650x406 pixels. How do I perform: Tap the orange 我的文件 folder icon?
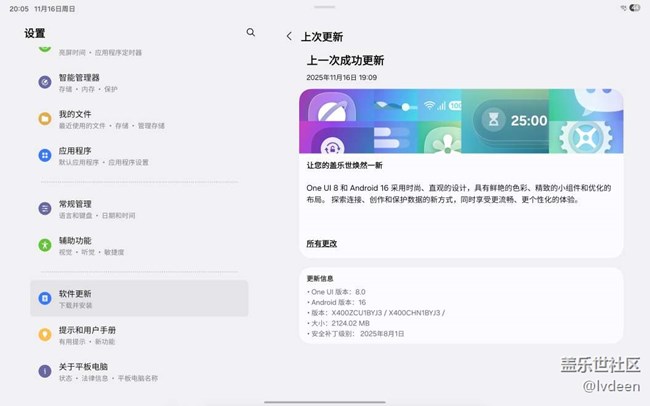pyautogui.click(x=45, y=119)
